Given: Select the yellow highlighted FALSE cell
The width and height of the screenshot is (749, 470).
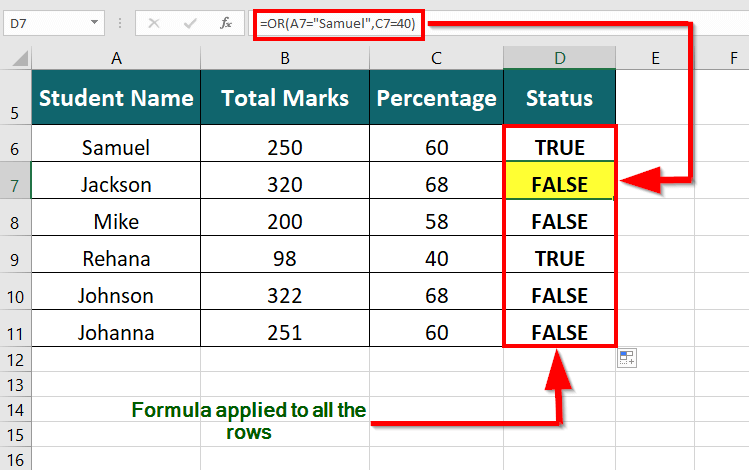Looking at the screenshot, I should point(559,181).
